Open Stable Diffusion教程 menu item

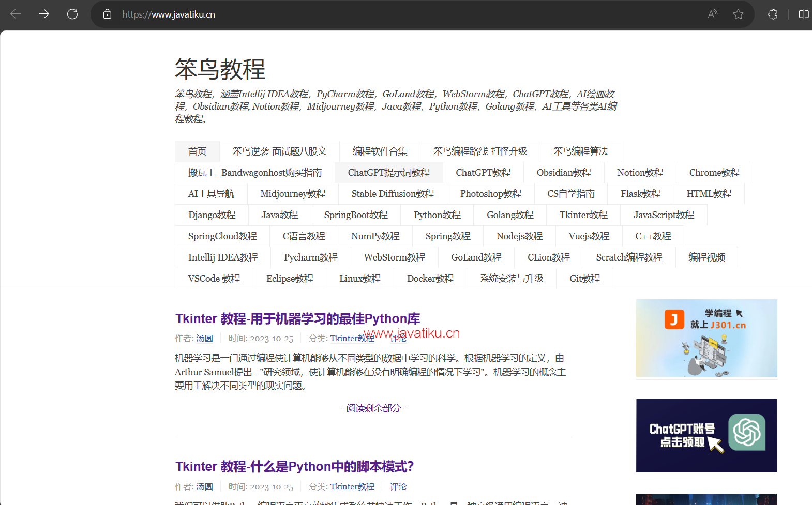393,194
